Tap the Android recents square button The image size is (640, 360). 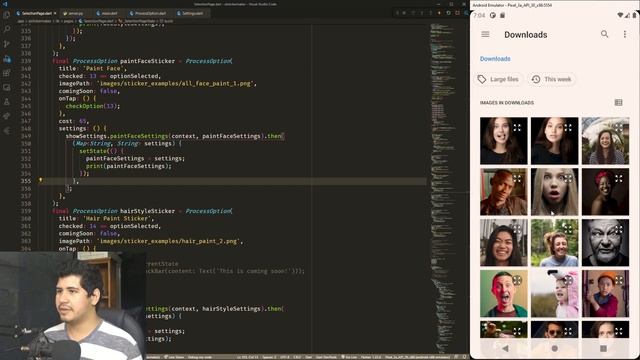pyautogui.click(x=603, y=348)
